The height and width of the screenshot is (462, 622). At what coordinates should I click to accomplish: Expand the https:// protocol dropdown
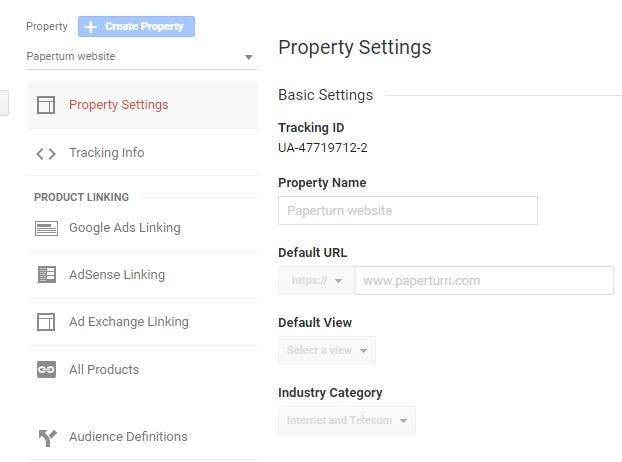(316, 281)
